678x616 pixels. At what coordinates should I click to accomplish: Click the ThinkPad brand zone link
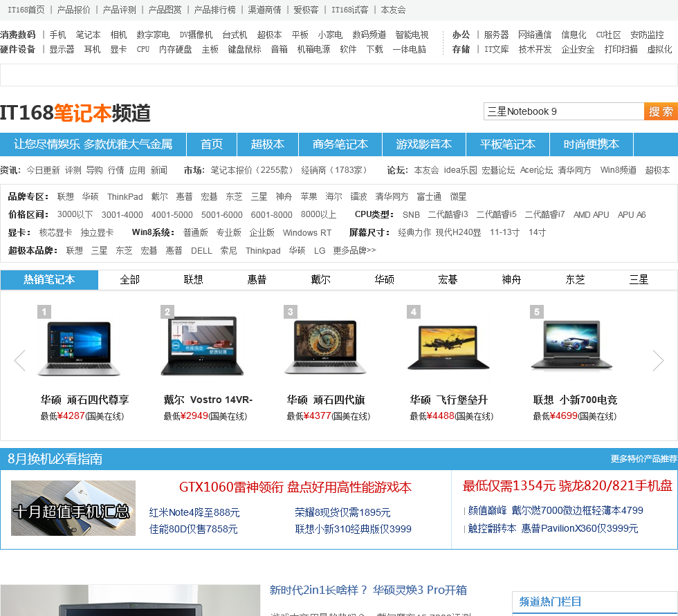pos(125,197)
